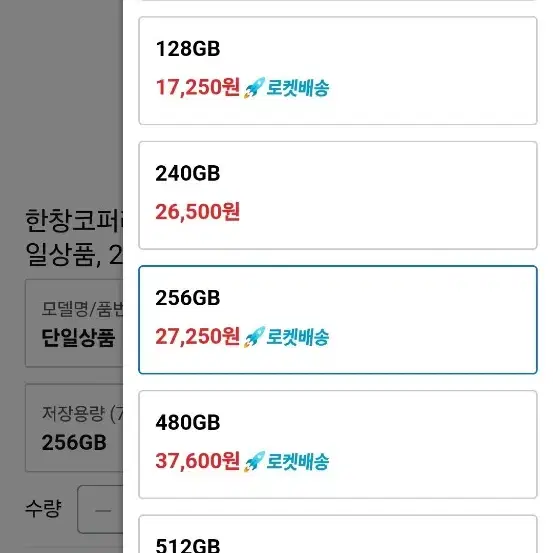
Task: Click the 37,600원 price text
Action: point(198,461)
